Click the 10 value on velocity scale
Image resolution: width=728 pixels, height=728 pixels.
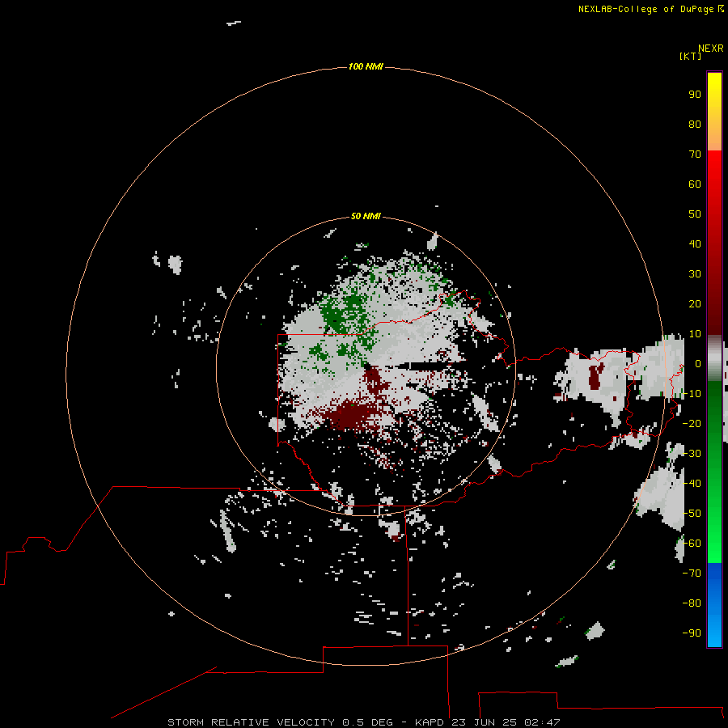point(695,334)
